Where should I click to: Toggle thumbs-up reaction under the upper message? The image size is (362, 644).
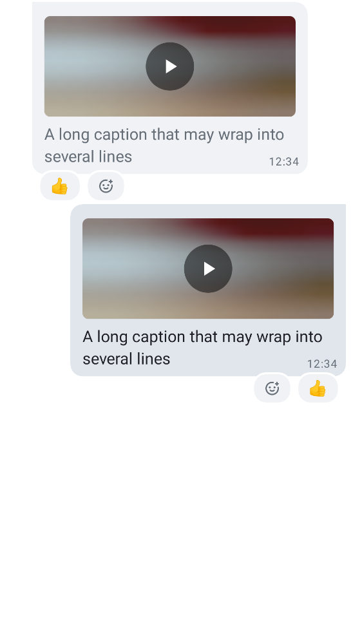click(60, 186)
